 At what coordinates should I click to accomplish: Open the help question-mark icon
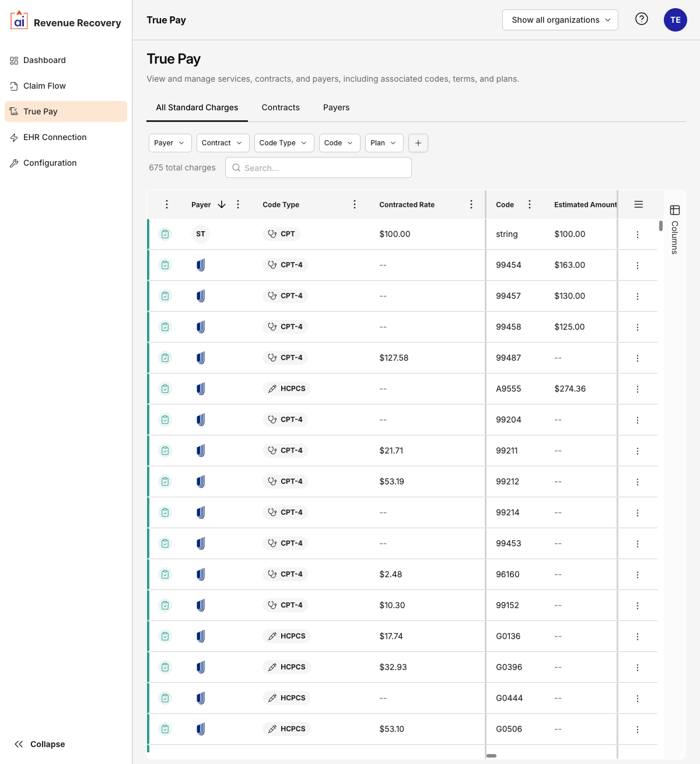click(x=641, y=19)
